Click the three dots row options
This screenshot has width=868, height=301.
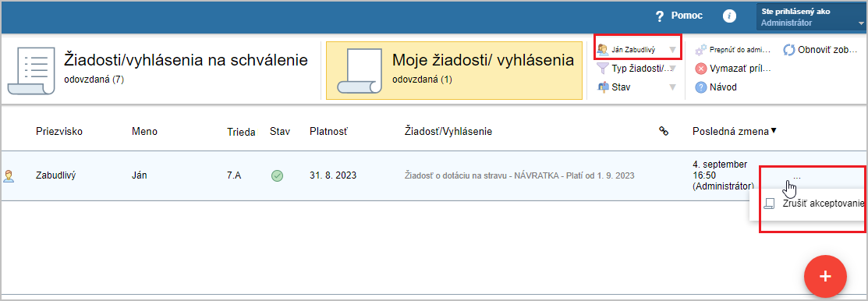click(x=796, y=176)
